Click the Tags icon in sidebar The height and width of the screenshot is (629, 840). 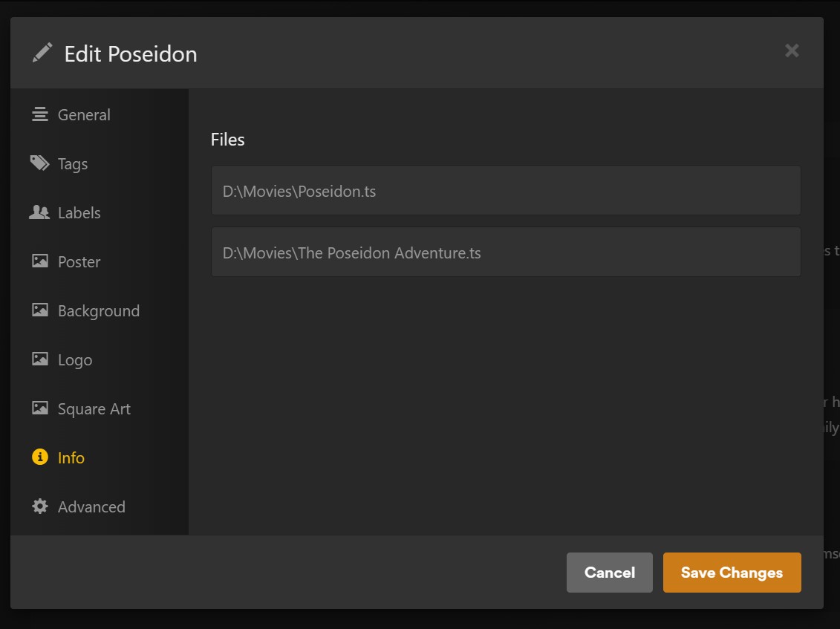pos(39,163)
